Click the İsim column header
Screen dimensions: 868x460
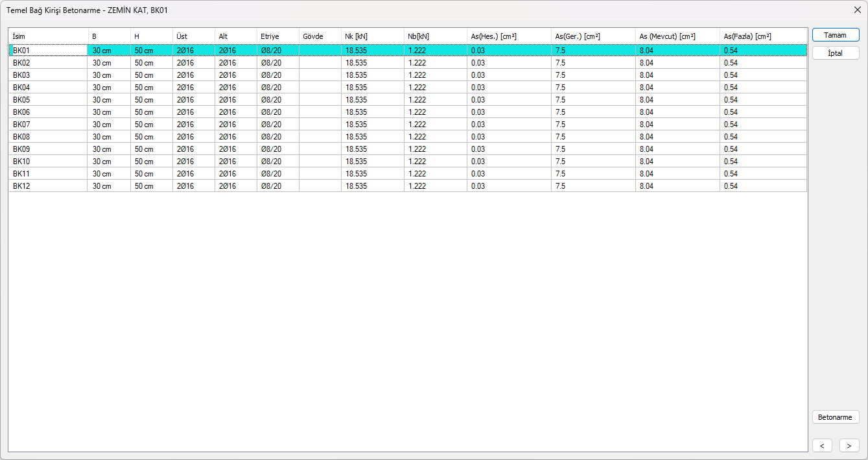[x=48, y=36]
